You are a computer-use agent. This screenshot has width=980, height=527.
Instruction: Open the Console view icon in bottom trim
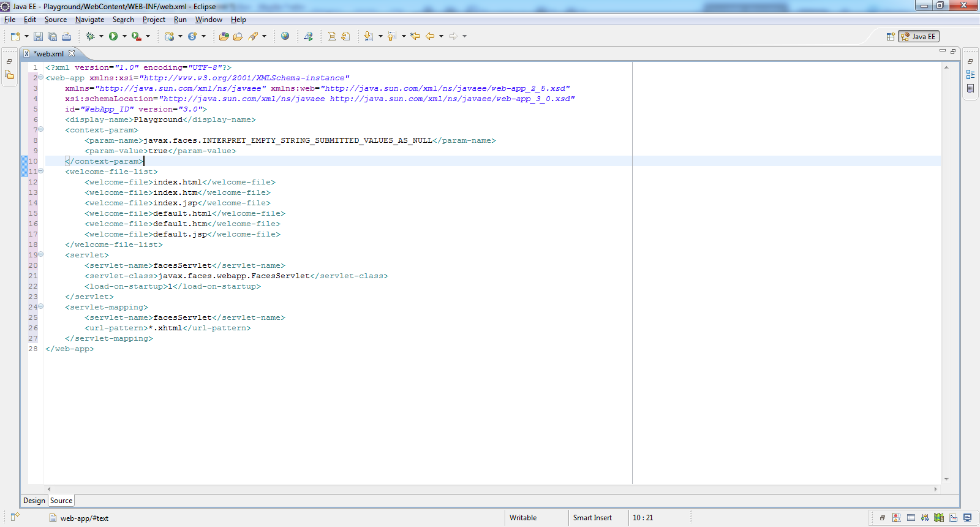(x=967, y=518)
